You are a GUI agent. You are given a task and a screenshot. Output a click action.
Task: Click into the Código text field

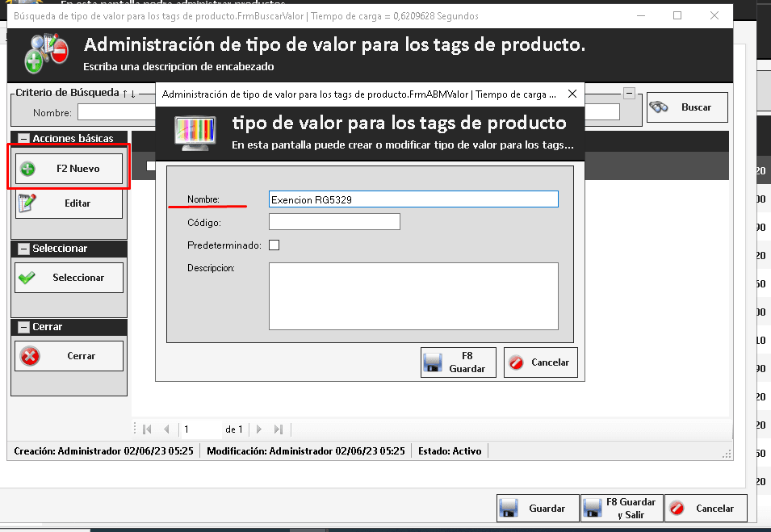click(x=334, y=222)
